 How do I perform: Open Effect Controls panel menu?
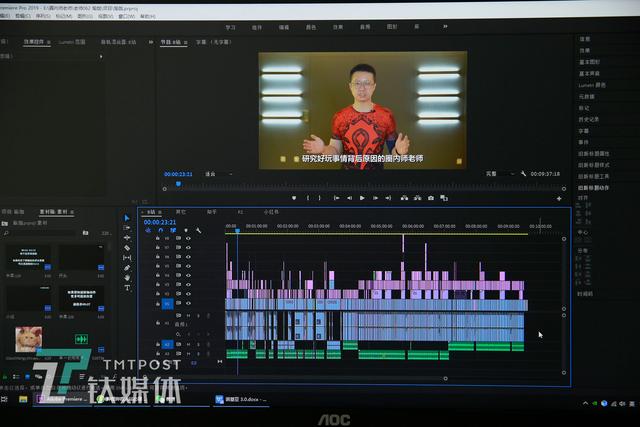pos(49,42)
